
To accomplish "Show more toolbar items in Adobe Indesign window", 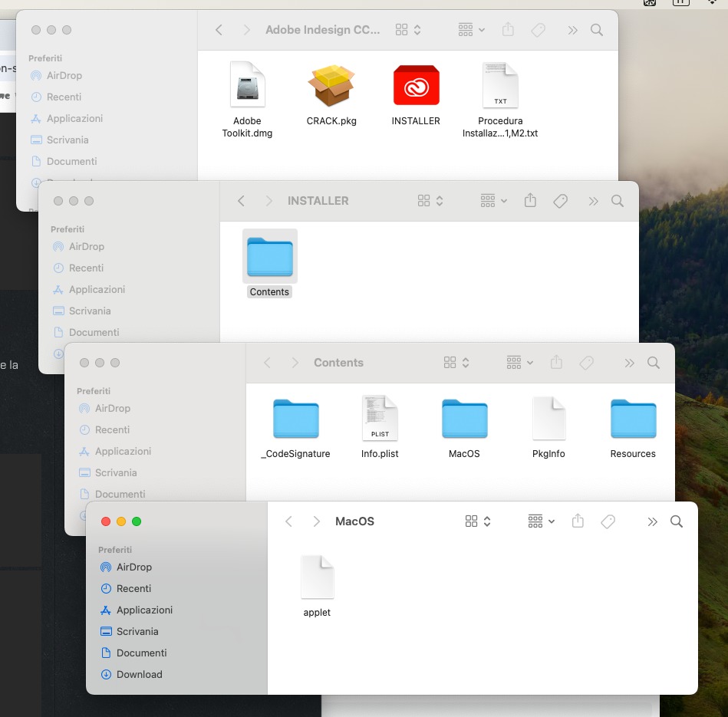I will (x=572, y=31).
